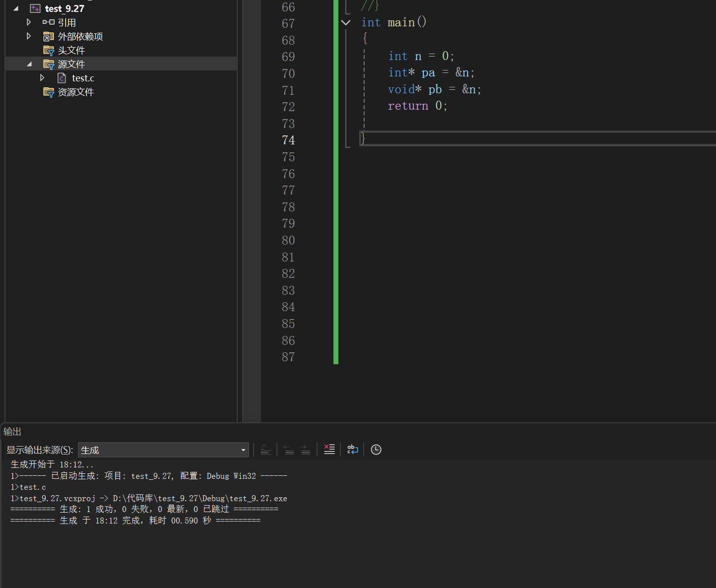
Task: Click the 外部依赖项 folder icon
Action: coord(49,36)
